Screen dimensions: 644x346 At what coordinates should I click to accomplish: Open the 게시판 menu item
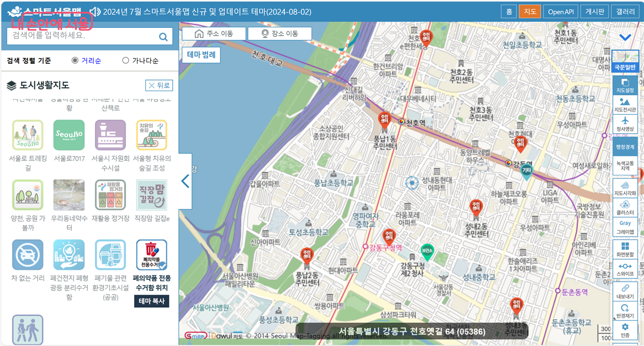pos(595,12)
